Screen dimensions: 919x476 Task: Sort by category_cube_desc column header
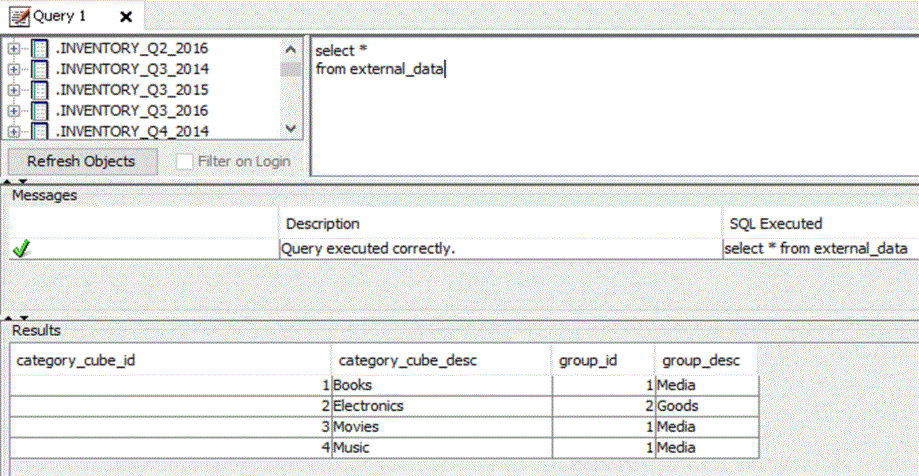coord(442,361)
